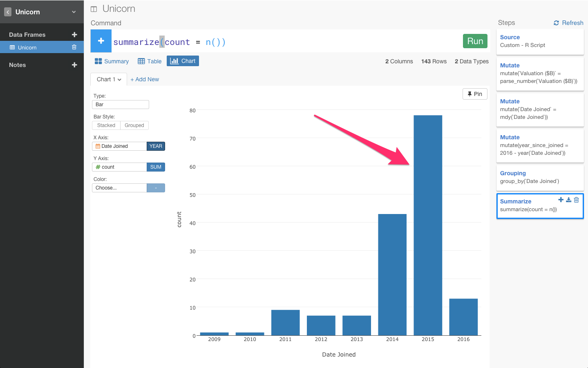Select Stacked bar style
588x368 pixels.
[x=106, y=125]
